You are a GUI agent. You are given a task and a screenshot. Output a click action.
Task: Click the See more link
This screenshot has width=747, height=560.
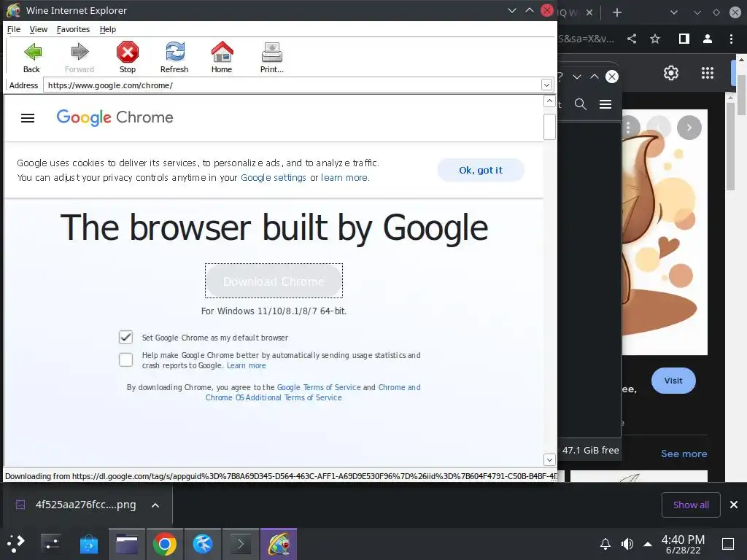click(684, 454)
